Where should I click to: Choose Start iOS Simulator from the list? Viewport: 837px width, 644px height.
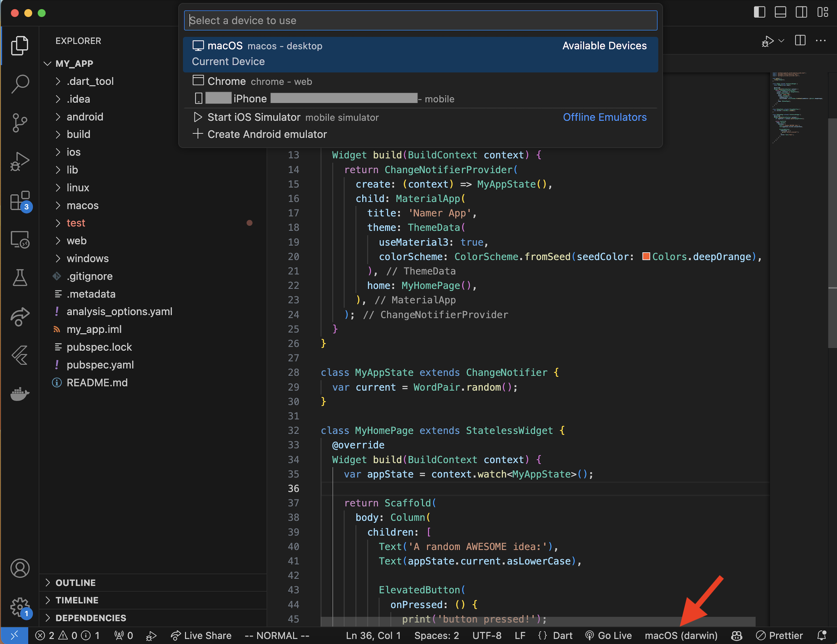pos(253,117)
